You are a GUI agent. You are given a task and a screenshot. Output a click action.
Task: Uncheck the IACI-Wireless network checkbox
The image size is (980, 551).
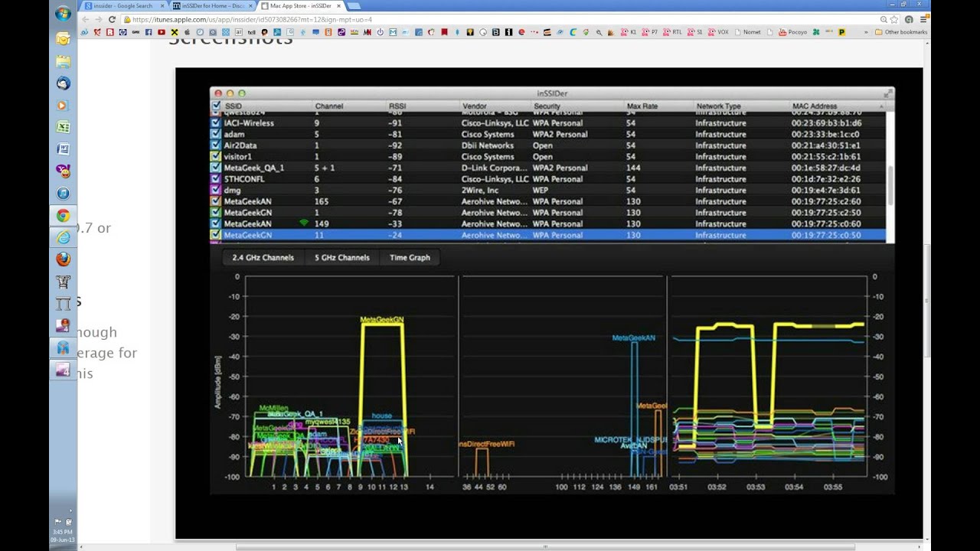216,122
